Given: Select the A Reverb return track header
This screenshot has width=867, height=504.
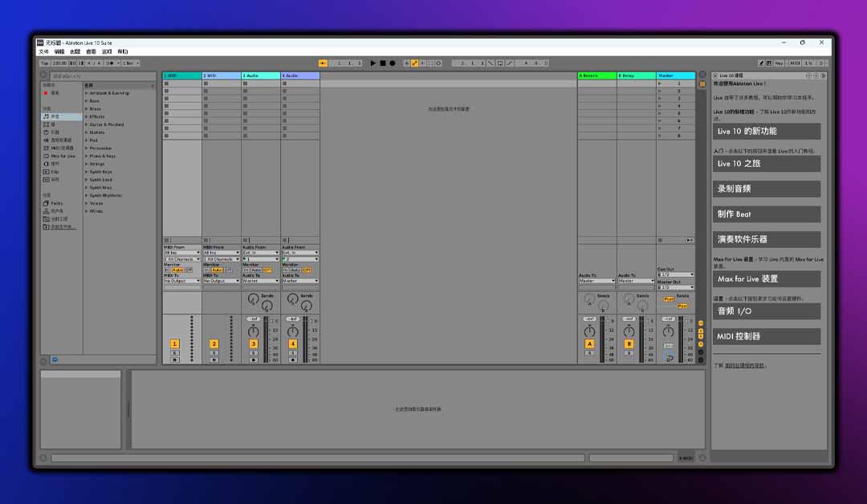Looking at the screenshot, I should click(597, 75).
